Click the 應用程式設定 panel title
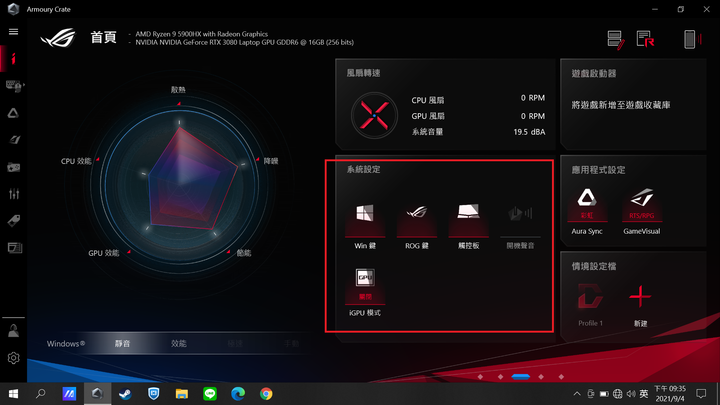This screenshot has width=720, height=405. 598,170
